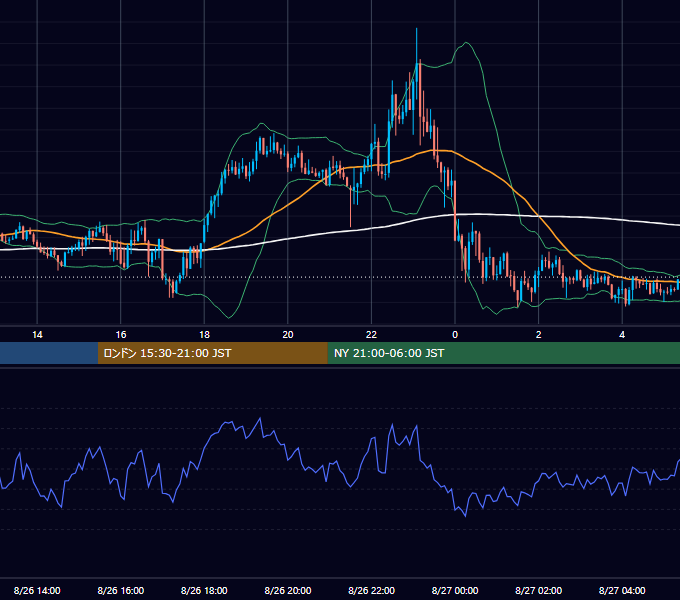Click the 20 hour label on the price chart

point(288,335)
